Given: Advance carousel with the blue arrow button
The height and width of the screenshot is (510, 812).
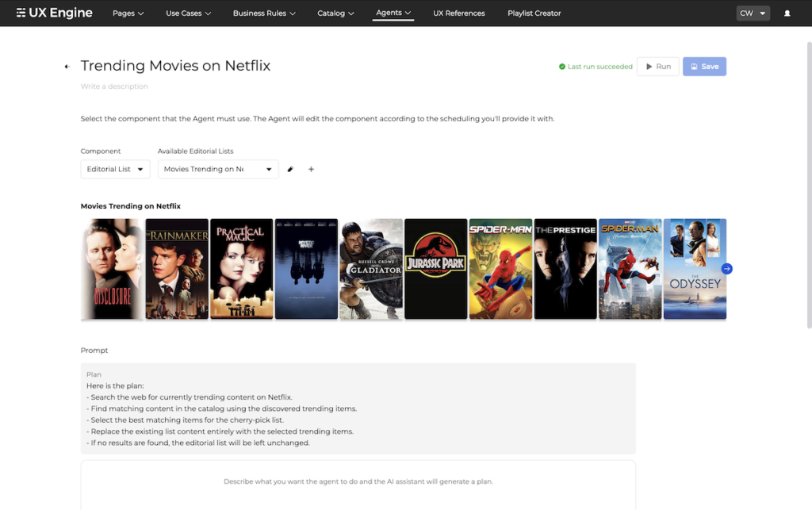Looking at the screenshot, I should point(726,269).
